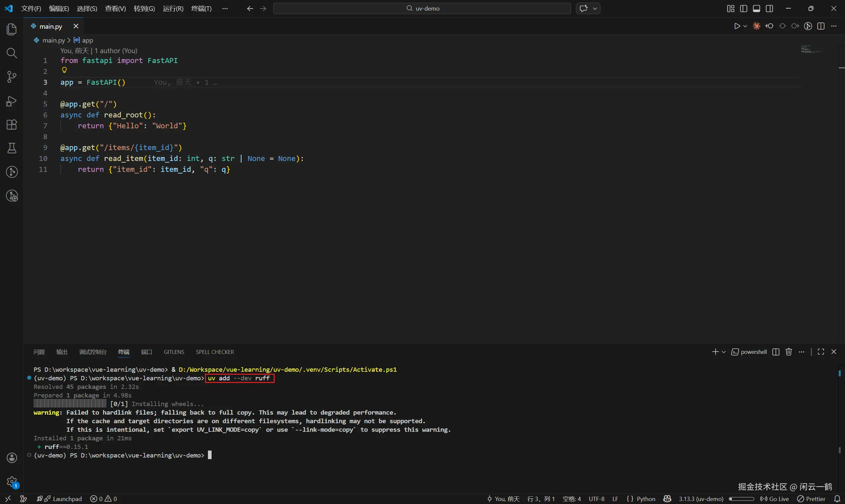This screenshot has width=845, height=504.
Task: Click Go Live in status bar
Action: coord(775,499)
